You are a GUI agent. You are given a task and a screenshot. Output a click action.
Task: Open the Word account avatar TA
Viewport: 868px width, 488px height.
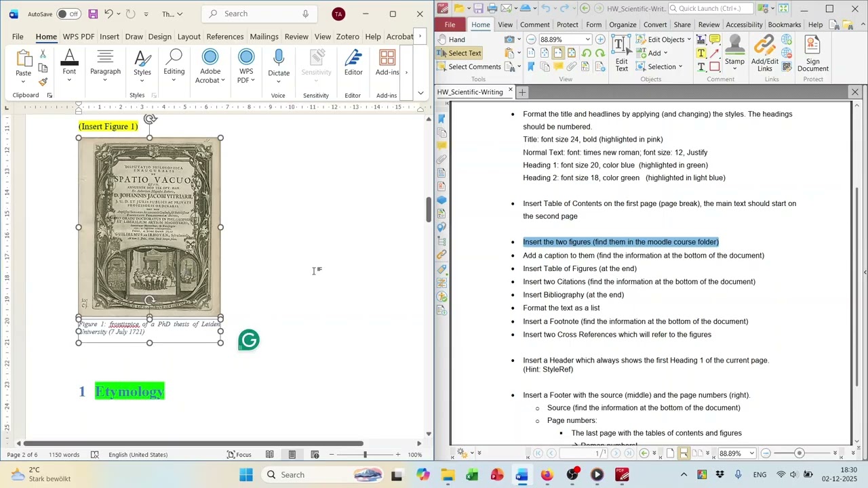coord(338,14)
